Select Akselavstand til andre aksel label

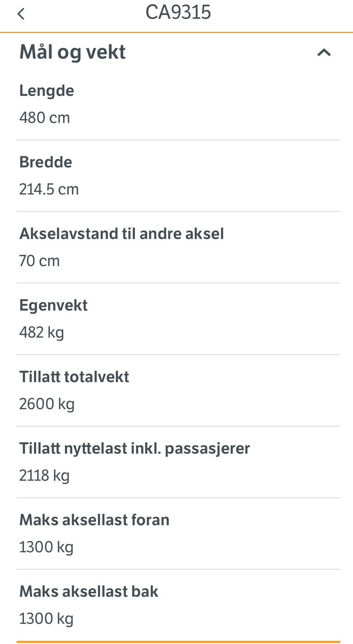122,234
